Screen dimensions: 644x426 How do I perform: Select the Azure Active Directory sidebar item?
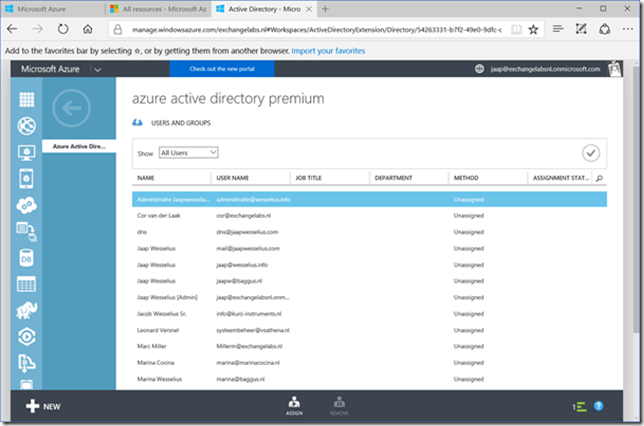79,147
